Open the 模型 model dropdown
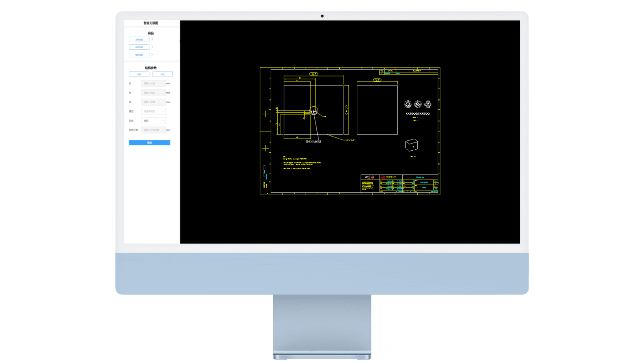 coord(153,111)
